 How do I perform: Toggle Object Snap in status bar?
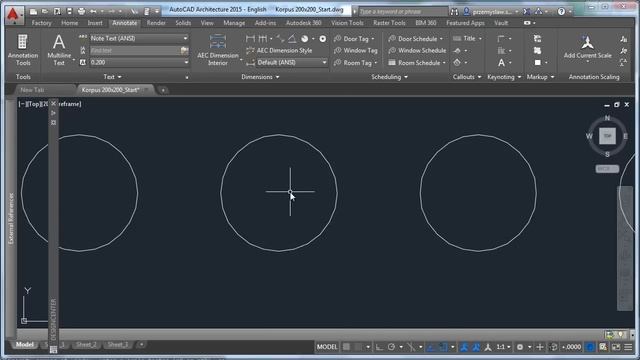[x=443, y=347]
